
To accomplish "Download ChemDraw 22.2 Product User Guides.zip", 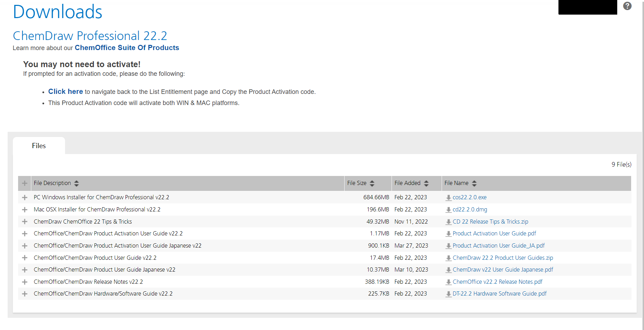I will coord(503,258).
